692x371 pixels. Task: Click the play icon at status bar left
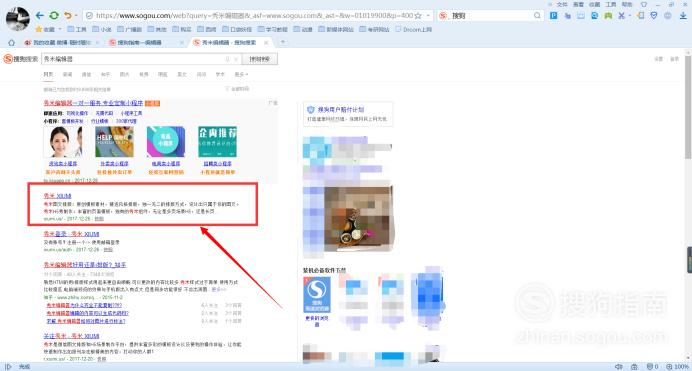[8, 367]
